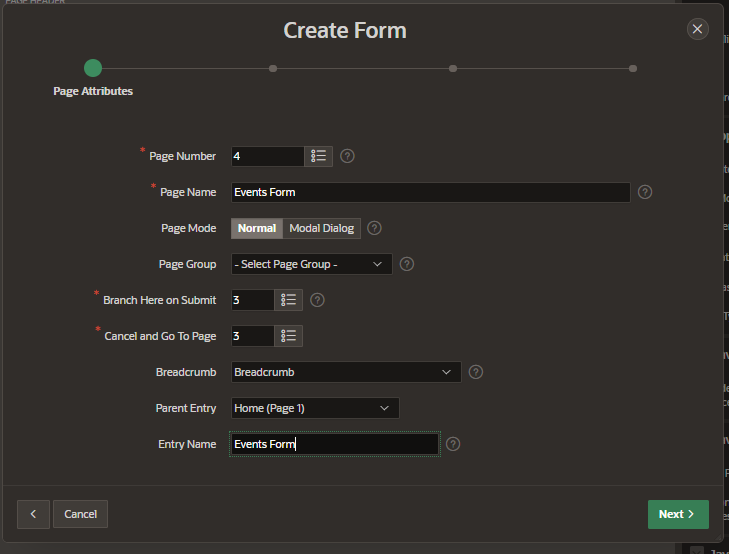Open page list for Branch Here on Submit
Viewport: 729px width, 554px height.
pos(288,300)
